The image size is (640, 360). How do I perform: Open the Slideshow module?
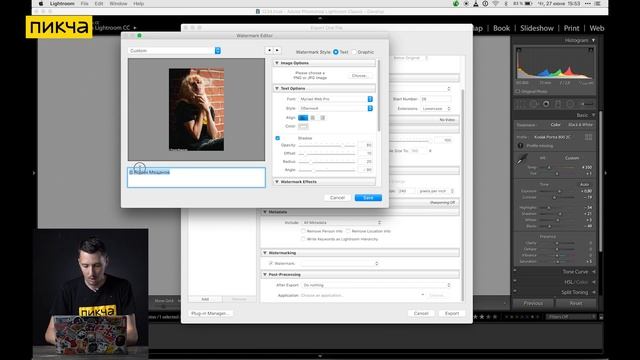537,28
